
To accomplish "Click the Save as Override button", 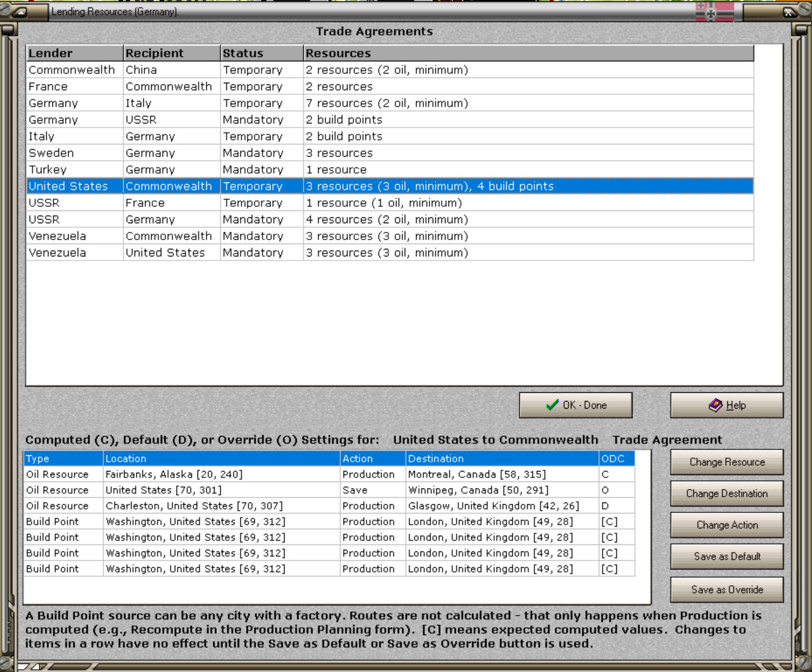I will pos(727,590).
